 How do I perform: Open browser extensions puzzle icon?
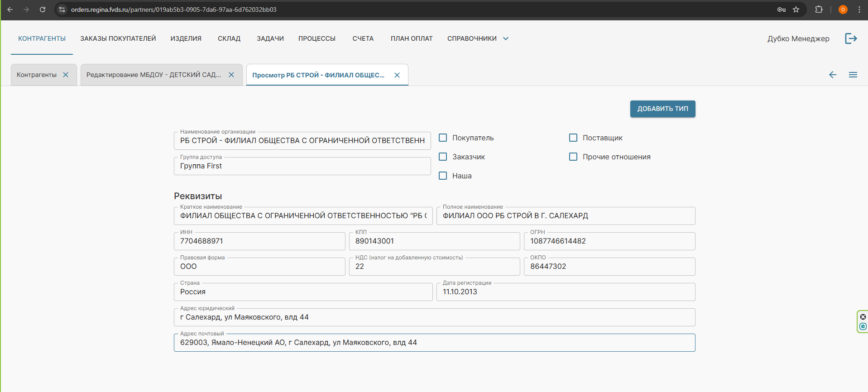[x=819, y=10]
